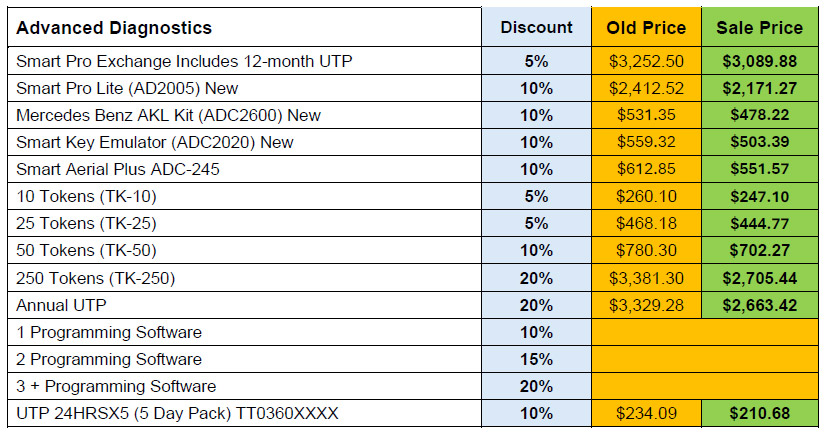Click the 3 + Programming Software row
The image size is (827, 436).
click(116, 386)
